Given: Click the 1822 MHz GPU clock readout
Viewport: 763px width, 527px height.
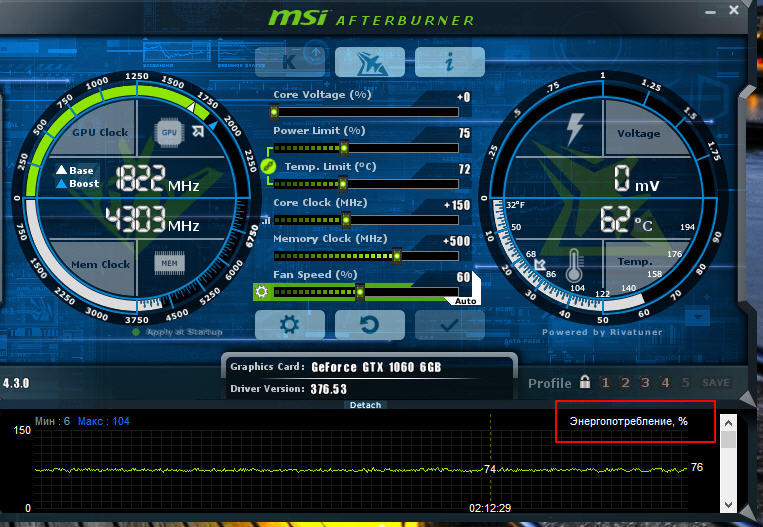Looking at the screenshot, I should coord(157,178).
